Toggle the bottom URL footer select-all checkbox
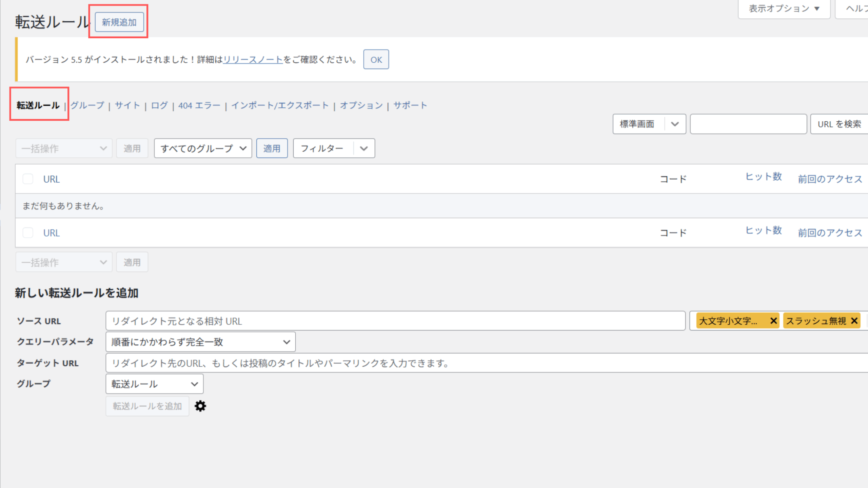Screen dimensions: 868x488 [28, 233]
